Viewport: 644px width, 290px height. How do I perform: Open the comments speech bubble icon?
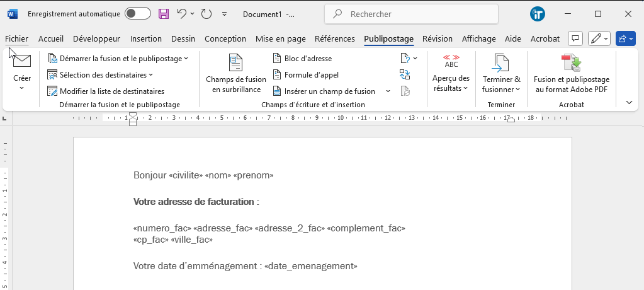pyautogui.click(x=575, y=39)
